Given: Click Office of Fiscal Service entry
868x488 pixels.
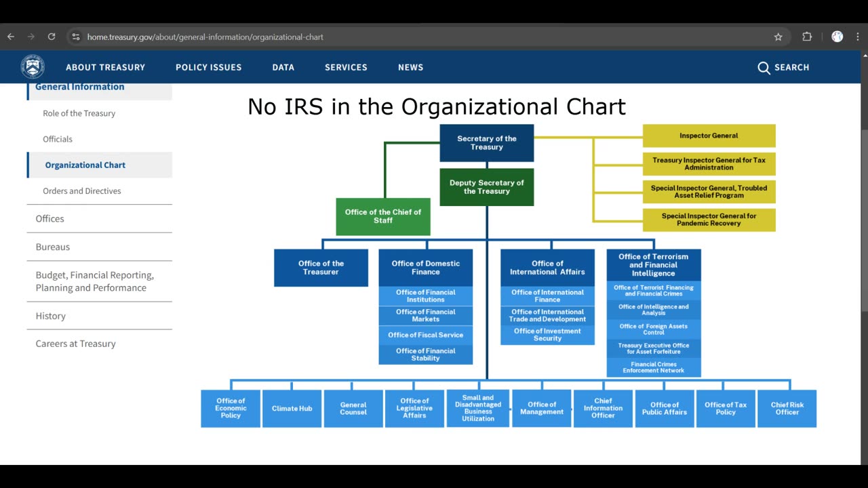Looking at the screenshot, I should (x=426, y=335).
